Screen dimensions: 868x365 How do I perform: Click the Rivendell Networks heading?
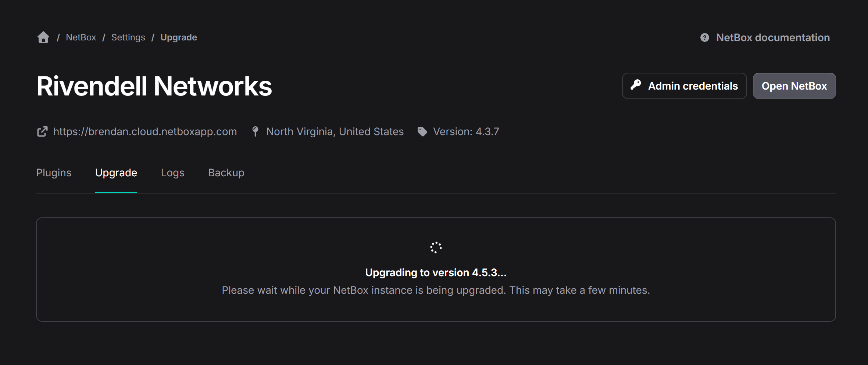tap(154, 85)
